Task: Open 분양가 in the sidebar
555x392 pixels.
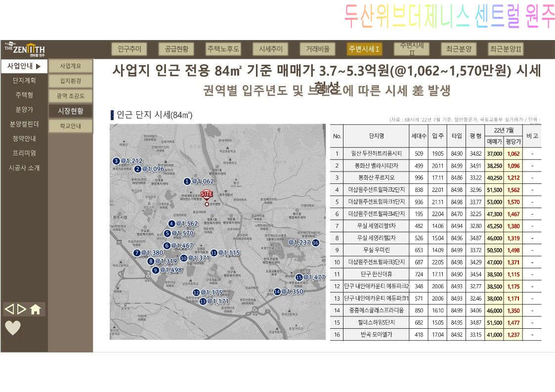Action: 24,109
